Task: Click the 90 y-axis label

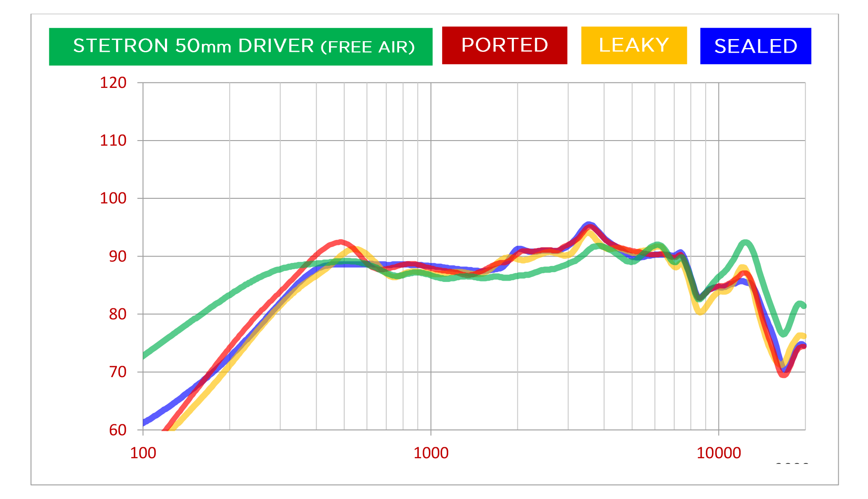Action: click(118, 257)
